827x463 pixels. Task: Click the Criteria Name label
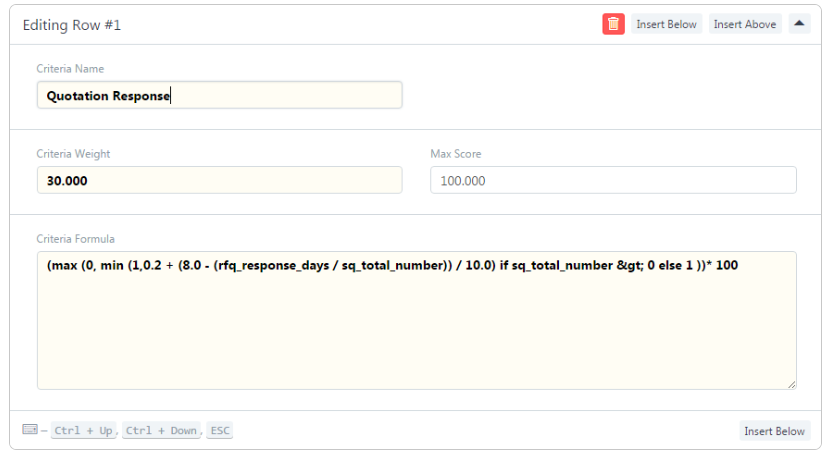pyautogui.click(x=70, y=69)
